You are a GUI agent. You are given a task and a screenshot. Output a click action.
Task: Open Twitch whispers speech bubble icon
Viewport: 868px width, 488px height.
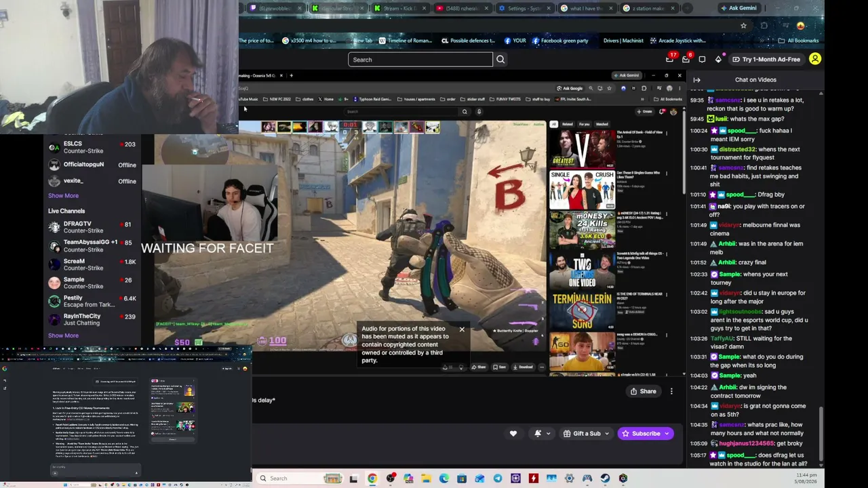[x=702, y=60]
